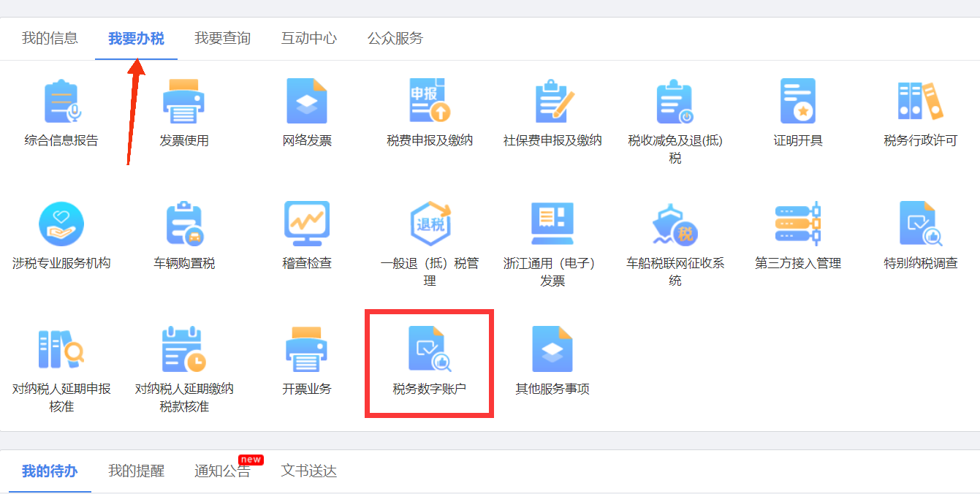The height and width of the screenshot is (494, 980).
Task: Open the 涉税专业服务机构 icon
Action: coord(61,224)
